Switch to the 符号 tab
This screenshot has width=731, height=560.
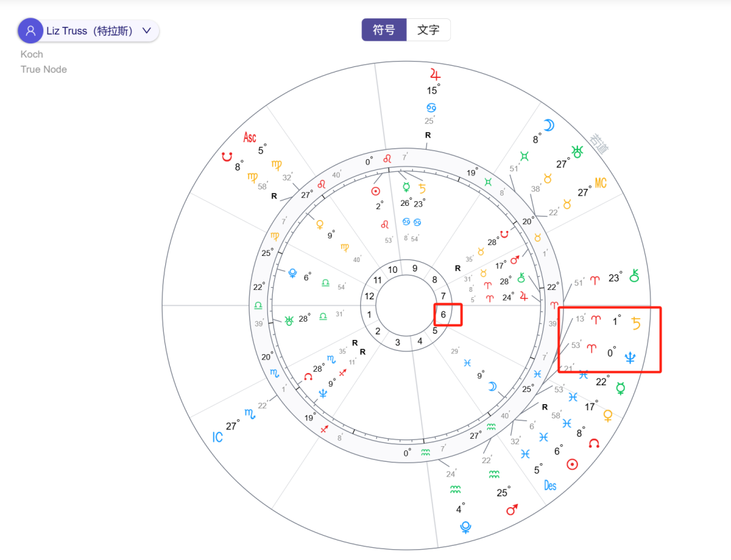(x=384, y=30)
